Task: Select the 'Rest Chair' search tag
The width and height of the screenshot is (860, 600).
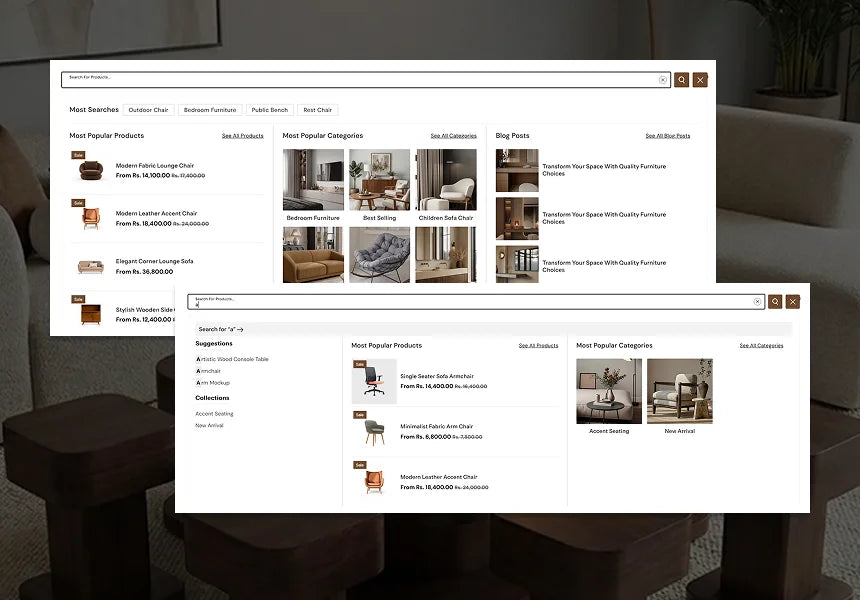Action: coord(318,110)
